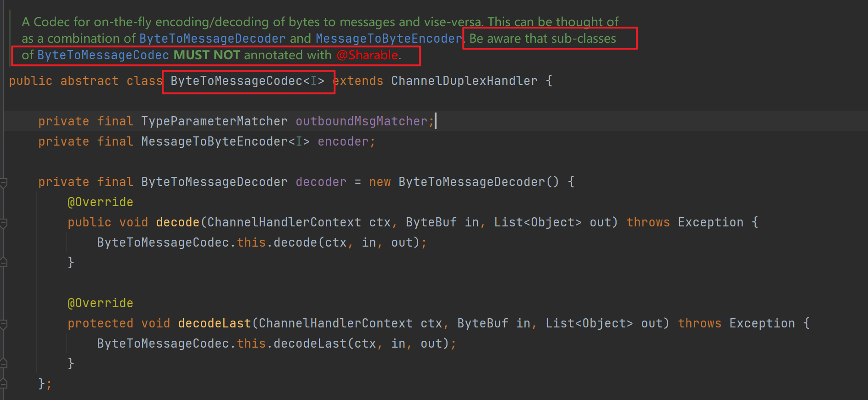Image resolution: width=868 pixels, height=400 pixels.
Task: Open ByteToMessageDecoder link in doc comment
Action: pyautogui.click(x=212, y=39)
